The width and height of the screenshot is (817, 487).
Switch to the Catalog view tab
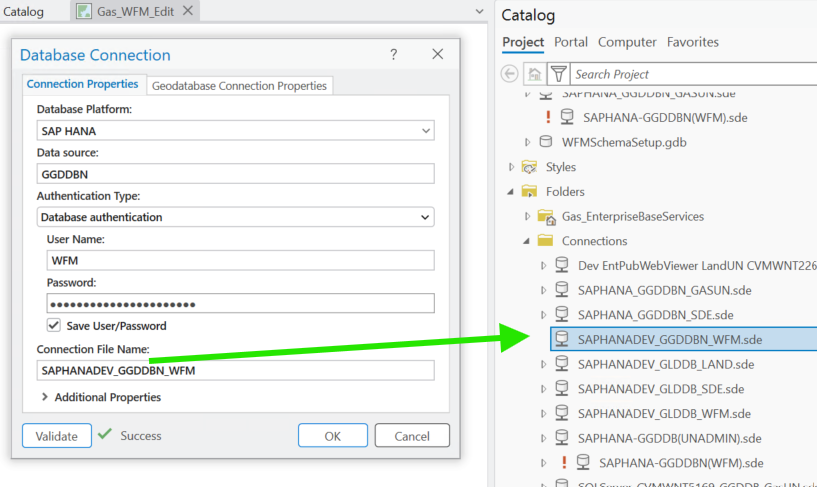pyautogui.click(x=23, y=11)
